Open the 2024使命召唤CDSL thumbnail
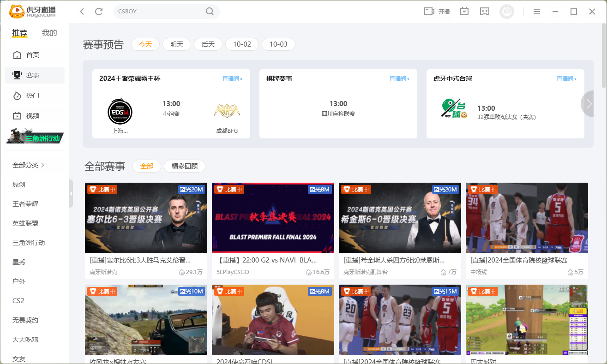Screen dimensions: 607x364 (x=273, y=320)
